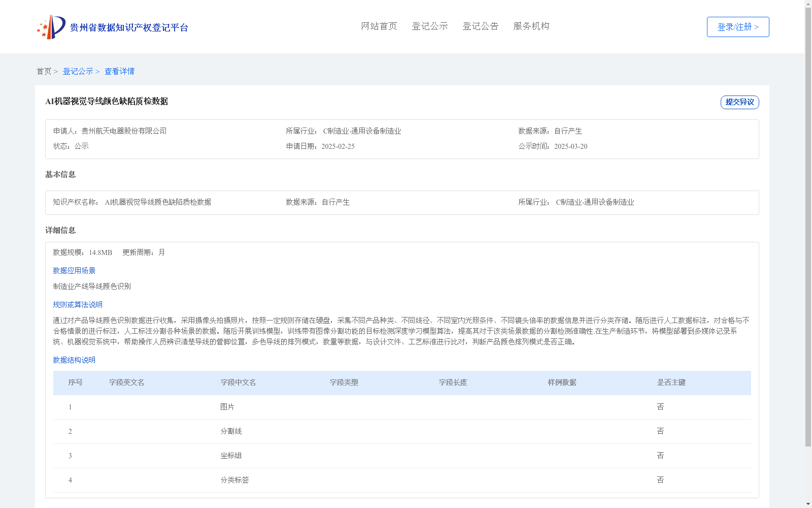Go to 首页 breadcrumb
This screenshot has height=508, width=812.
point(44,71)
